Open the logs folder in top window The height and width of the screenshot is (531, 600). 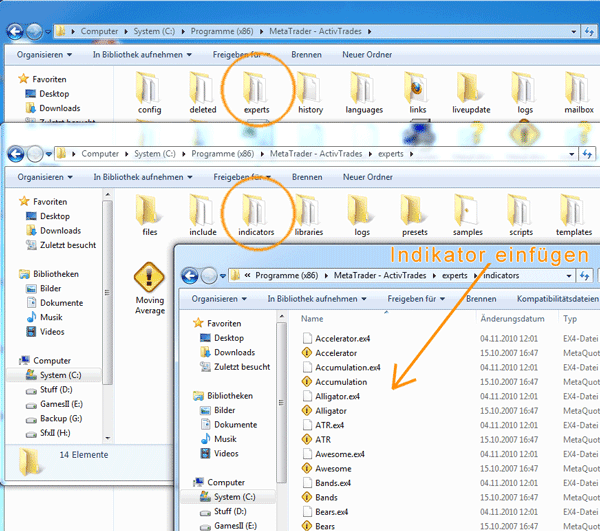click(525, 93)
